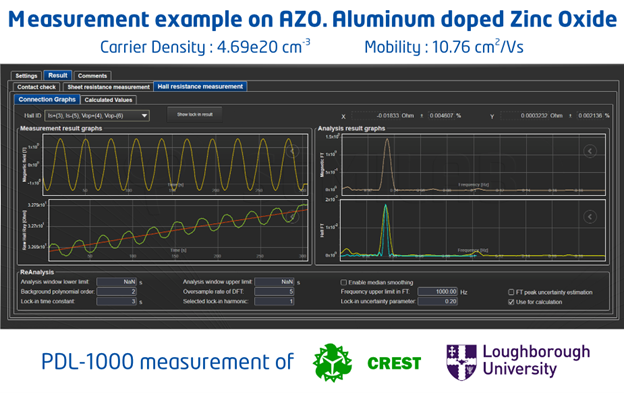Screen dimensions: 624x393
Task: Click the Background polynomial order field
Action: tap(117, 292)
